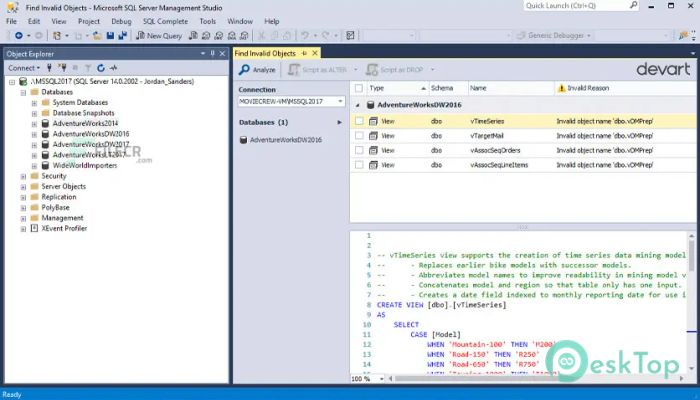Screen dimensions: 700x400
Task: Check the vAssocSeqOrders row checkbox
Action: [359, 150]
